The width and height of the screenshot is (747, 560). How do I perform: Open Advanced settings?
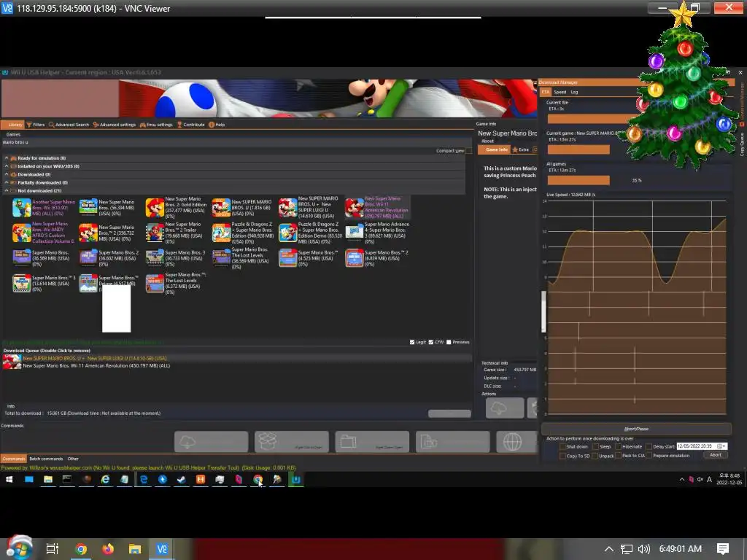(x=115, y=125)
